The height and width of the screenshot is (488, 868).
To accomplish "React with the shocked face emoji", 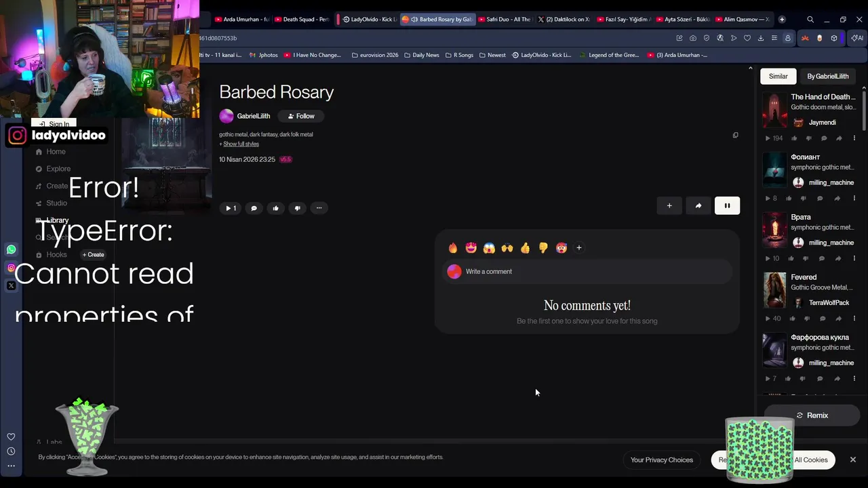I will click(489, 248).
